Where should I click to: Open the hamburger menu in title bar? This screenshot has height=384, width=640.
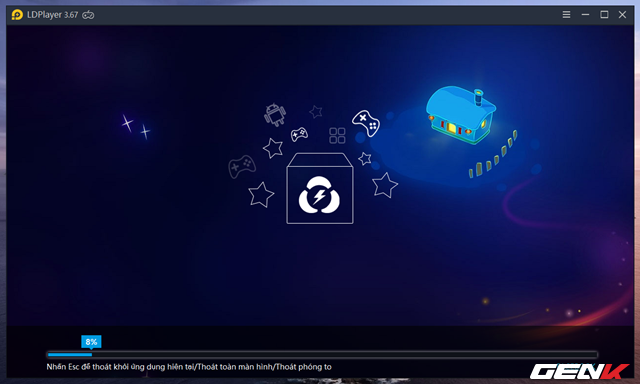pyautogui.click(x=567, y=15)
